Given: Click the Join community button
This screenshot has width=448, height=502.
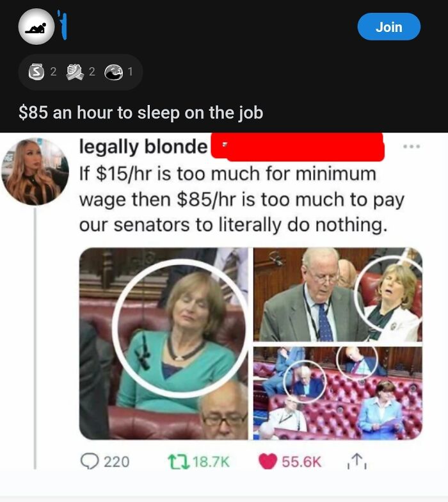Looking at the screenshot, I should coord(389,27).
